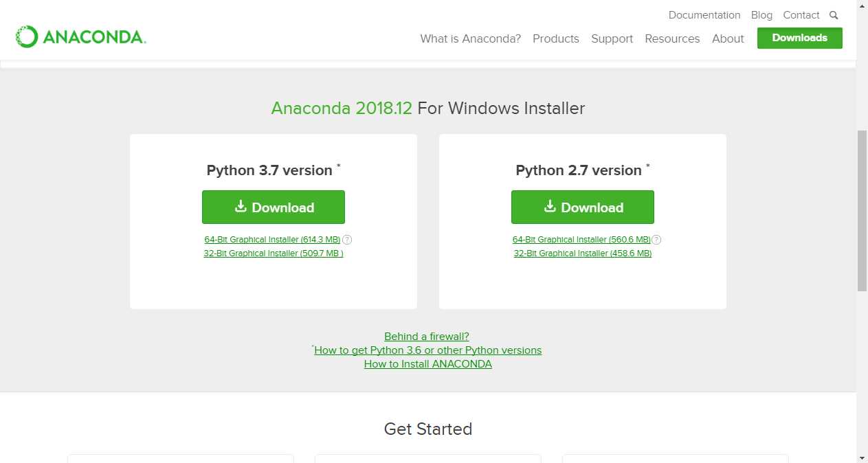Open the search magnifier icon

(x=834, y=15)
